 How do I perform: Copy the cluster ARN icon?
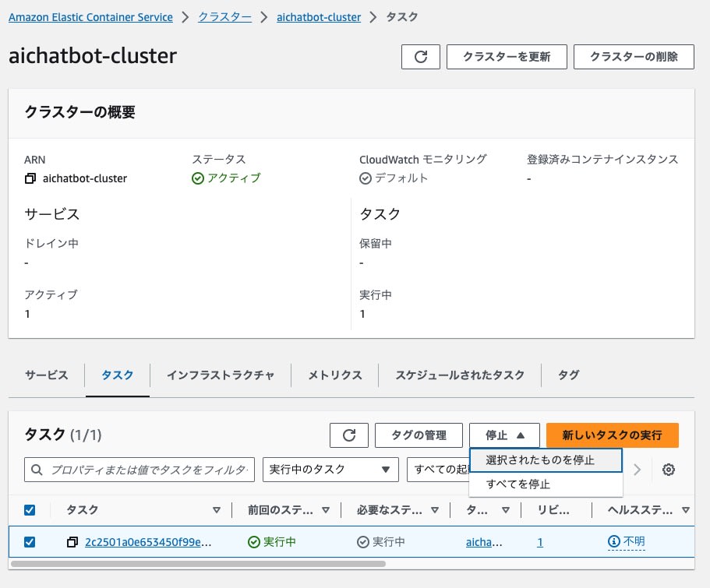pos(30,178)
